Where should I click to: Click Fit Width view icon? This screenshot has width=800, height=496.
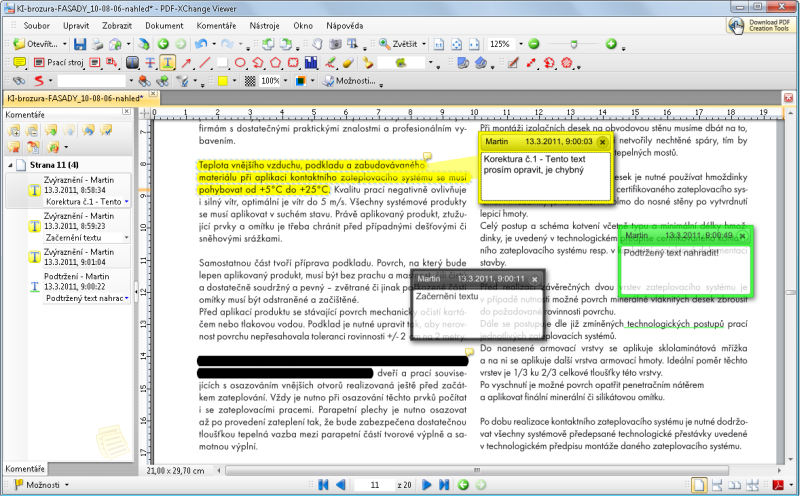pyautogui.click(x=474, y=44)
